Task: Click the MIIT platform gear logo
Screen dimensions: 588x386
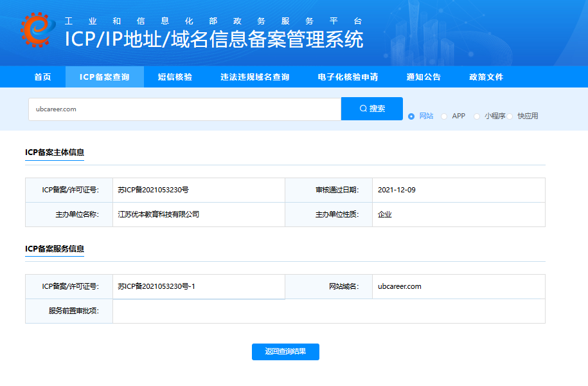Action: coord(38,30)
